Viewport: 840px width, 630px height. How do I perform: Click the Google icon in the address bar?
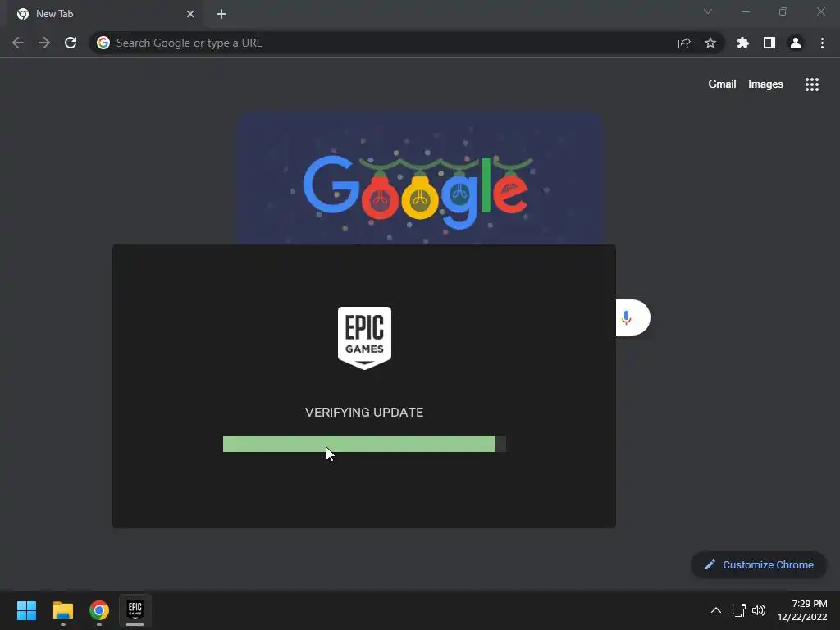click(103, 43)
